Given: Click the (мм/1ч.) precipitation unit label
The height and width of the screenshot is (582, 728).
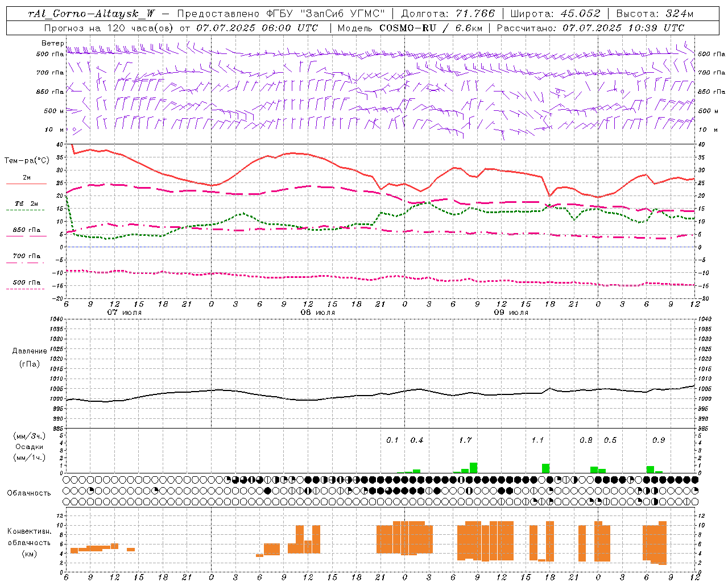Looking at the screenshot, I should click(30, 458).
